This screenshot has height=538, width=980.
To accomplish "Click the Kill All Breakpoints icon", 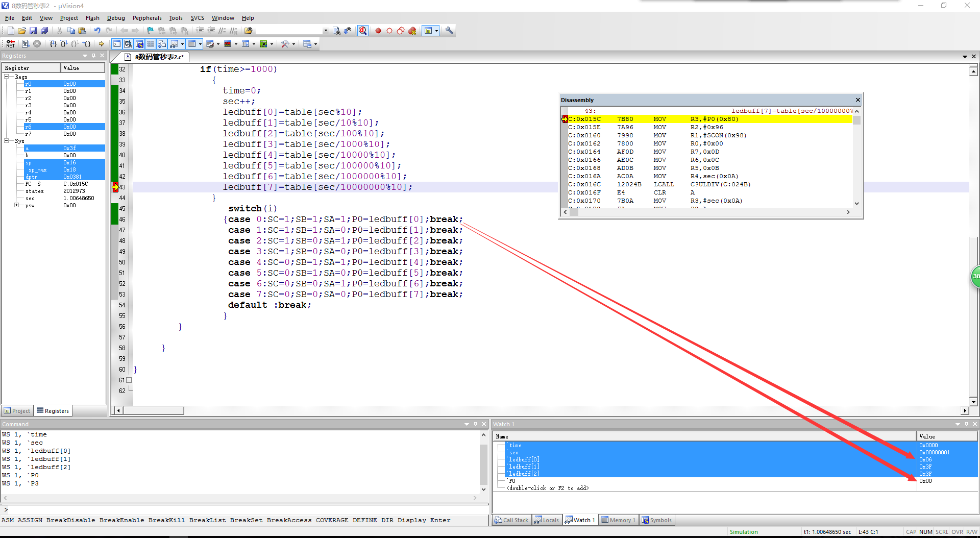I will tap(412, 31).
